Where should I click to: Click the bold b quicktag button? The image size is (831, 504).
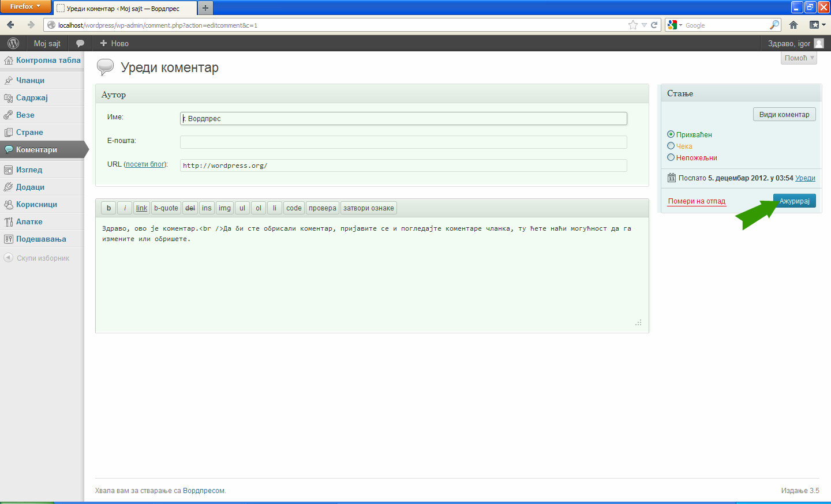[108, 208]
